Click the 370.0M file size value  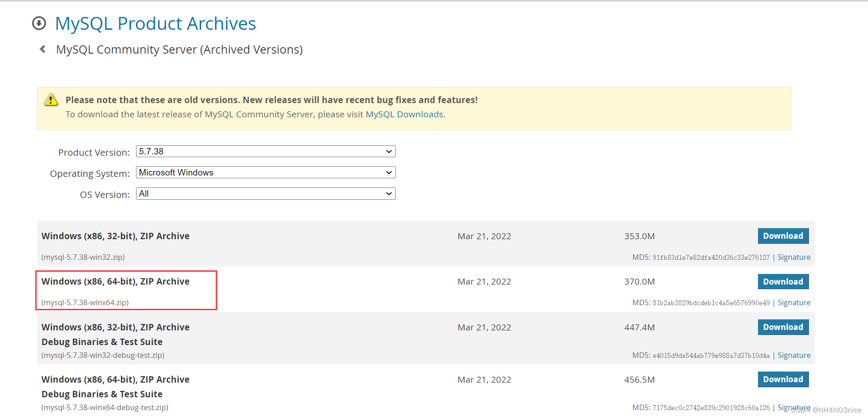pos(639,281)
